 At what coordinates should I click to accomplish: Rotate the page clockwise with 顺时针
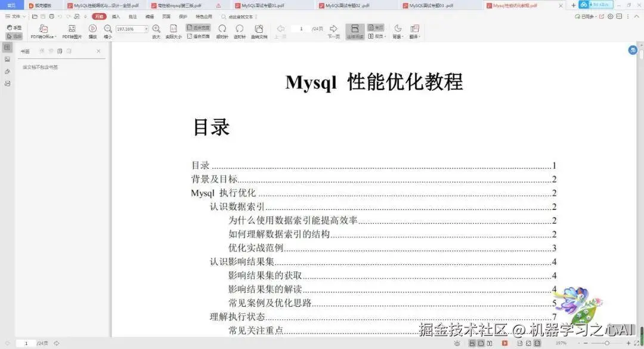221,28
